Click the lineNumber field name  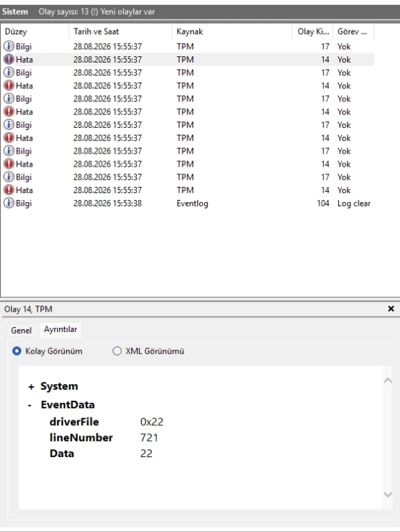(81, 438)
